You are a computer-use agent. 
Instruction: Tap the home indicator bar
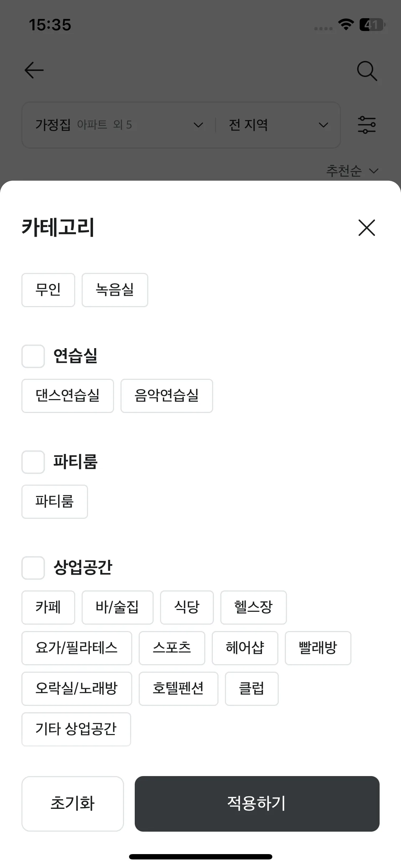[201, 857]
